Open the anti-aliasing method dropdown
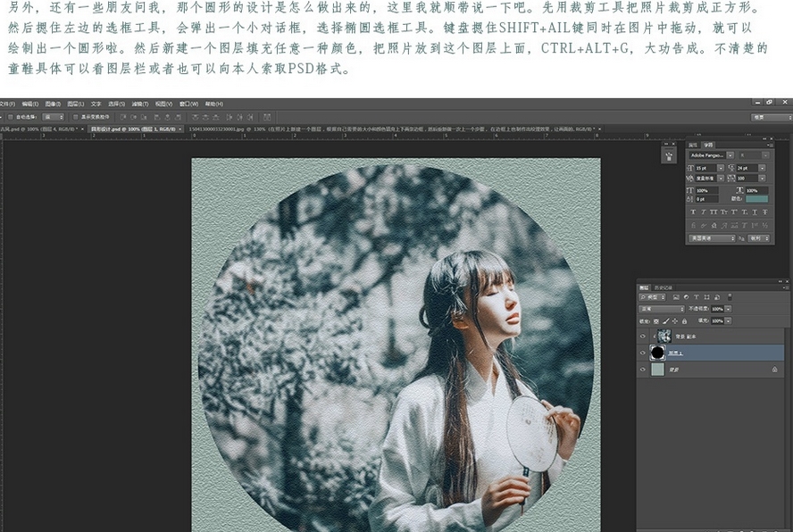 (x=758, y=238)
